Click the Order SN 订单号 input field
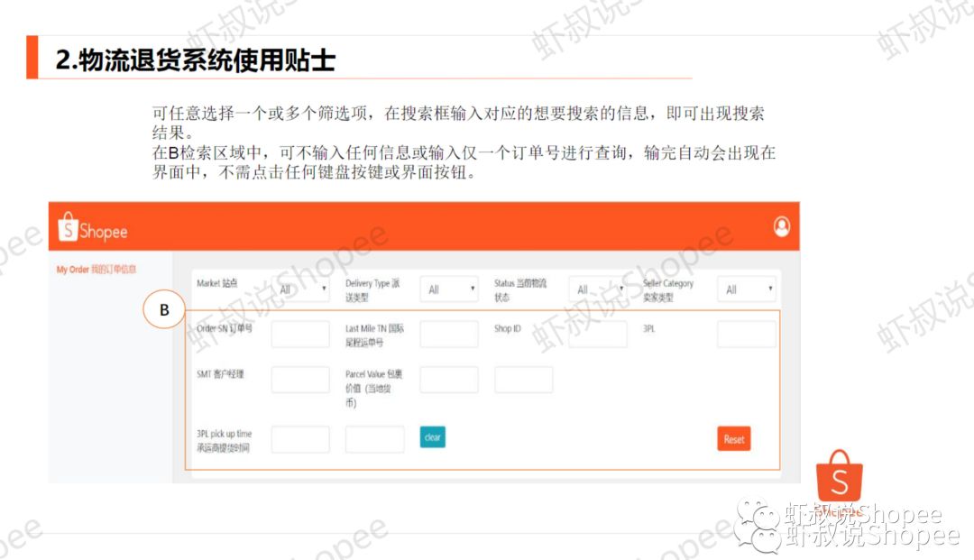 (x=301, y=333)
